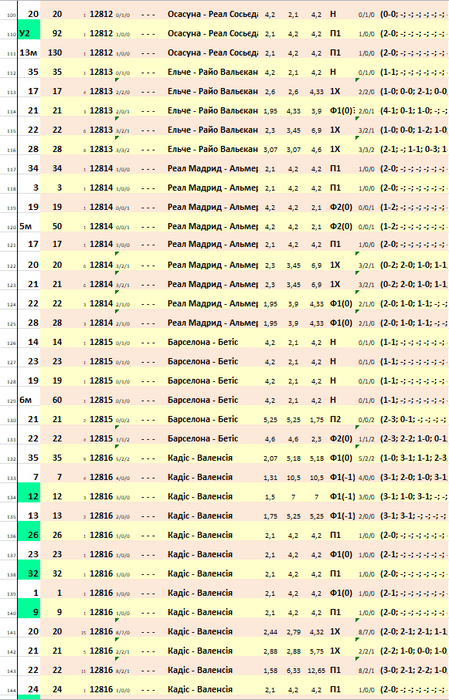The height and width of the screenshot is (700, 449).
Task: Select 'Ельче - Райо Вальєкан' in row 112
Action: [213, 72]
